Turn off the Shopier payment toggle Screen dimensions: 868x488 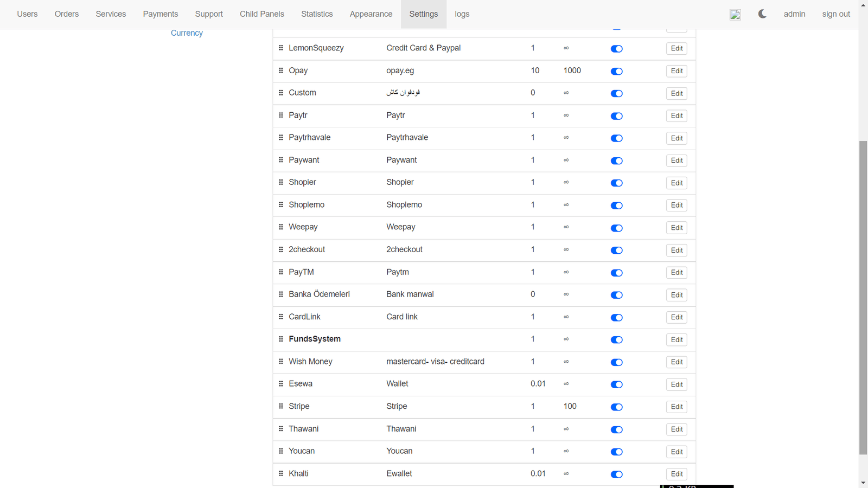pos(616,183)
